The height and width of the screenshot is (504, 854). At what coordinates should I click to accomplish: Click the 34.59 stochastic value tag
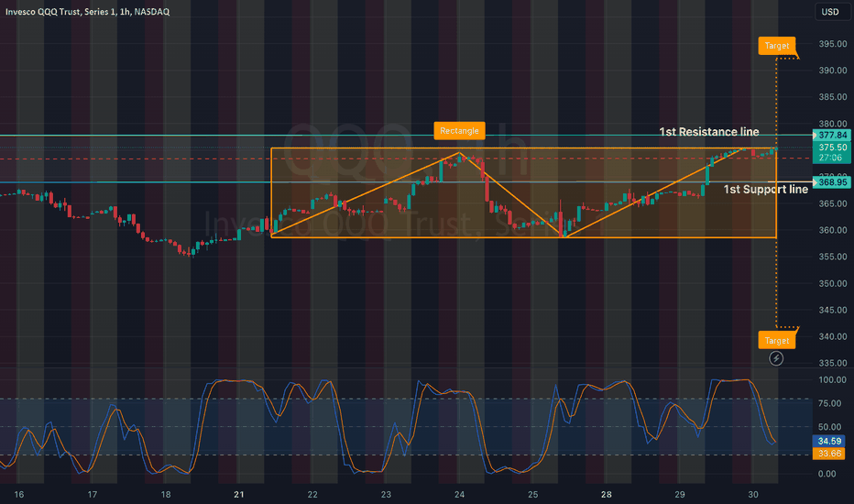coord(829,441)
